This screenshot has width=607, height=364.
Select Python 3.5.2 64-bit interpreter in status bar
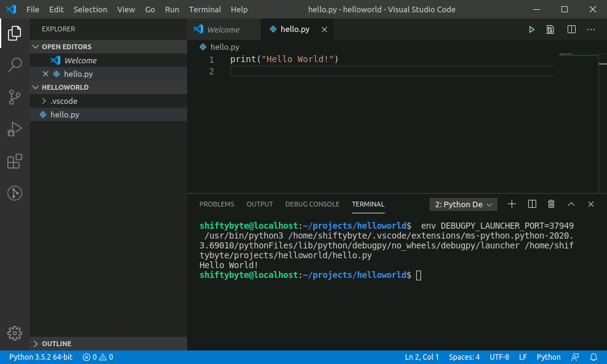[x=41, y=357]
